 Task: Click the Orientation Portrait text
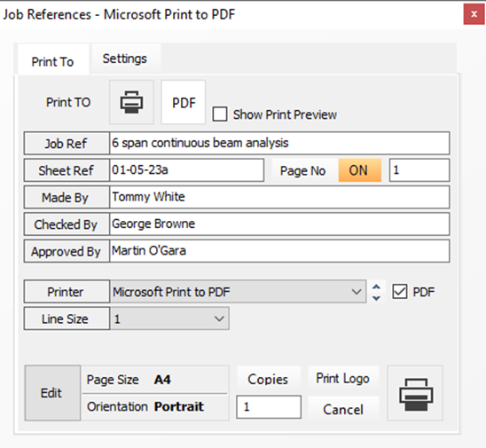tap(145, 406)
